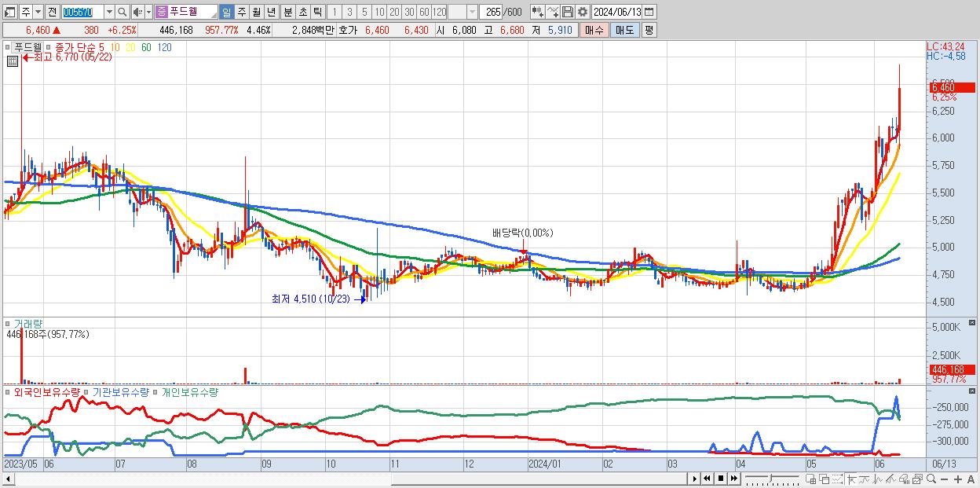This screenshot has height=488, width=980.
Task: Open the empty combo box after the 120 button
Action: coord(463,12)
